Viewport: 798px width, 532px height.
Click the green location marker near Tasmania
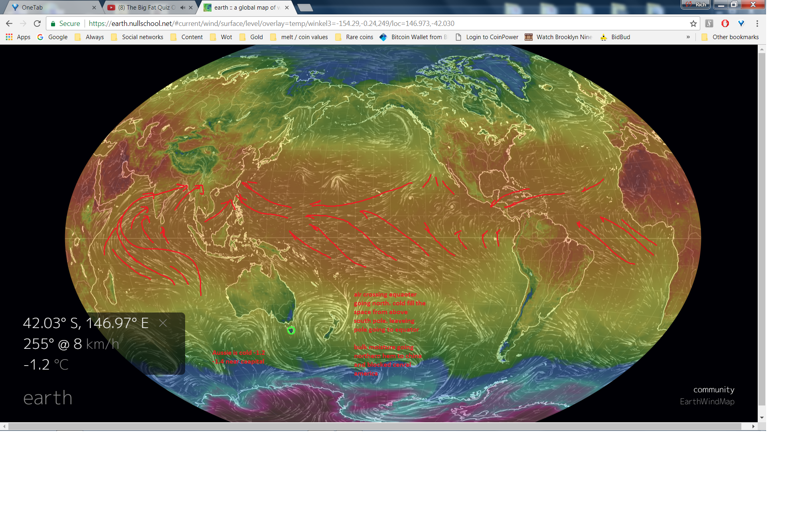pos(291,330)
